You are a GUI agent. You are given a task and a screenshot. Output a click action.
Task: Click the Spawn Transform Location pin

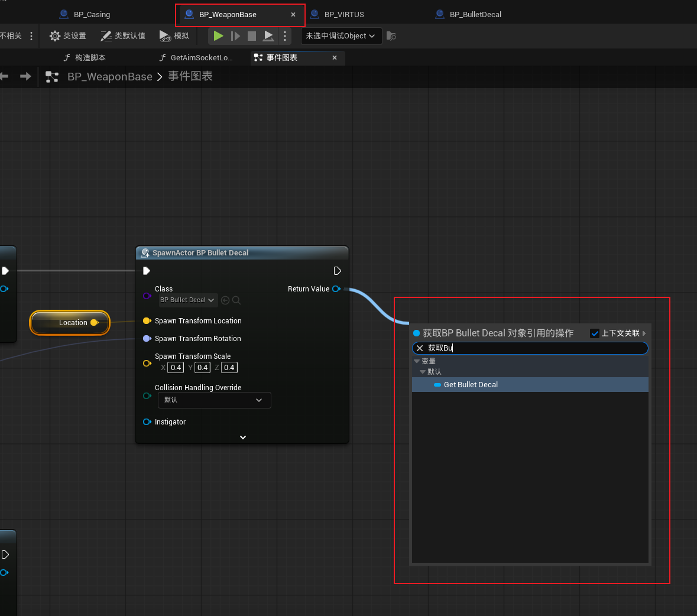click(x=147, y=321)
